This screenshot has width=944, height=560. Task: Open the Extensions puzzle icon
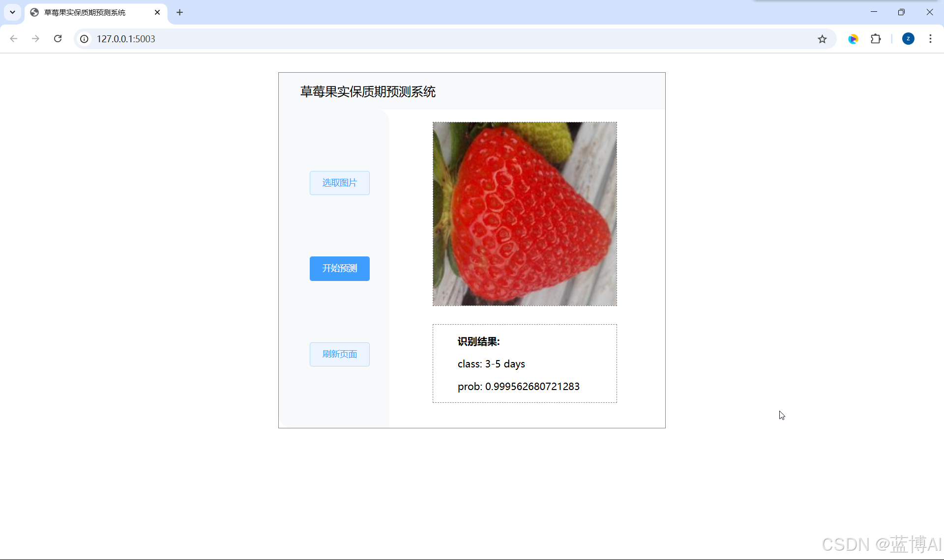click(x=876, y=39)
